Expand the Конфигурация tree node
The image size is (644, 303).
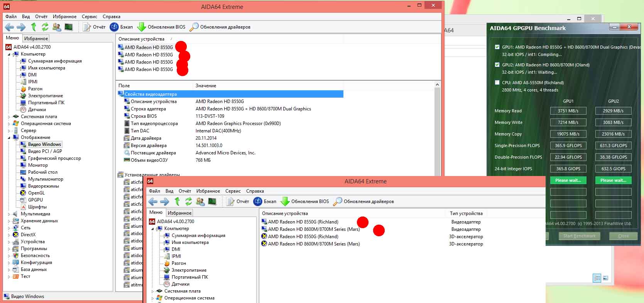tap(9, 262)
